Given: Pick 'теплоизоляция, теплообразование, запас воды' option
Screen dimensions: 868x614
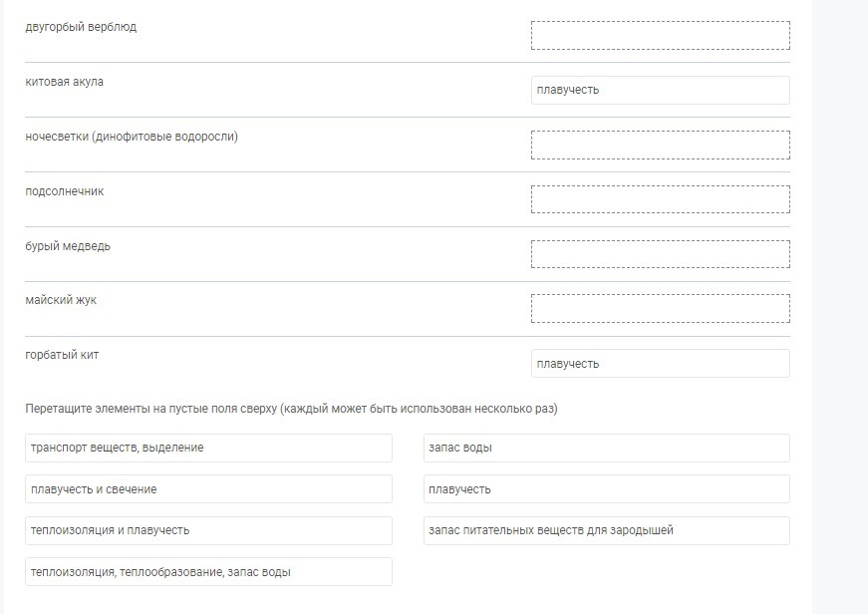Looking at the screenshot, I should (208, 572).
